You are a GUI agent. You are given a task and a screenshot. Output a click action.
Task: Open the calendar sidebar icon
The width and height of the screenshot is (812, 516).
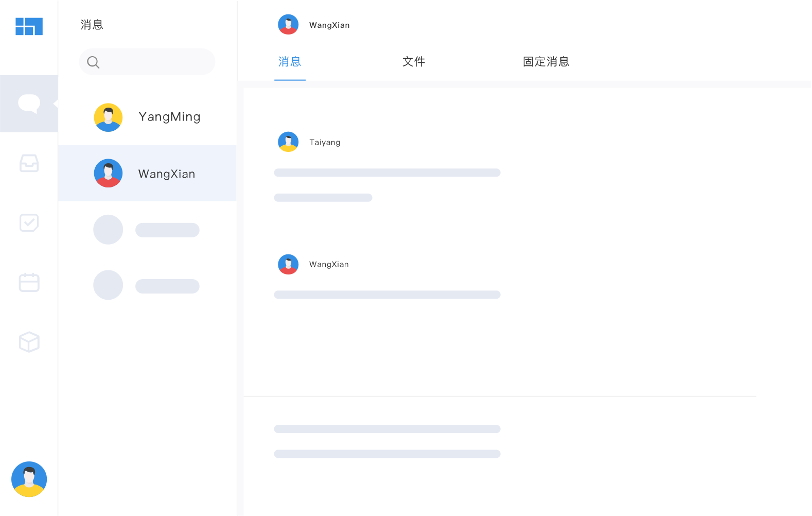[x=29, y=282]
